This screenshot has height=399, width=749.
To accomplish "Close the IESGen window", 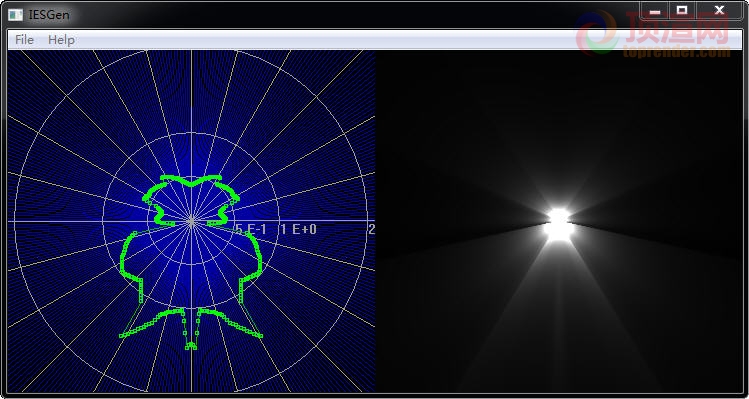I will point(718,10).
